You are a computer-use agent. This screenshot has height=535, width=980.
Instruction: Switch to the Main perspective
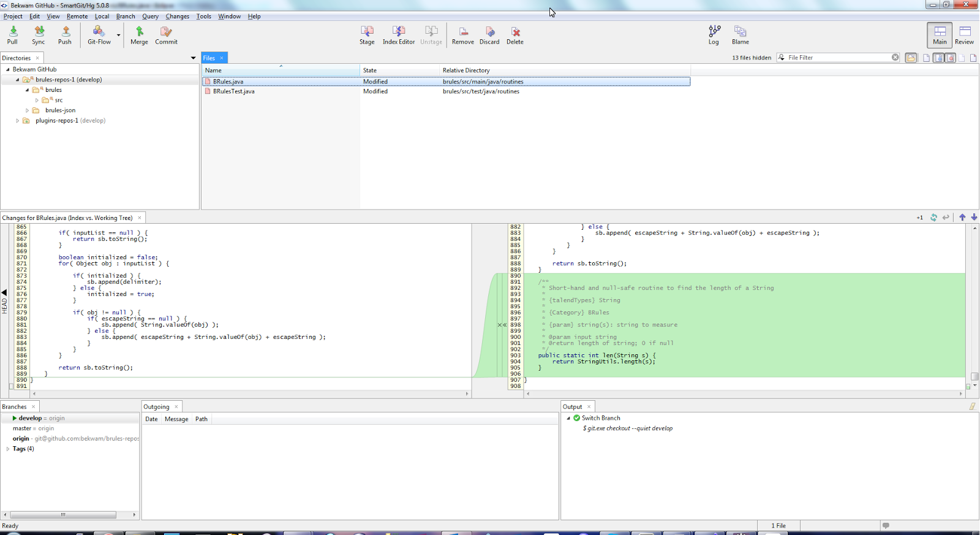pos(940,35)
